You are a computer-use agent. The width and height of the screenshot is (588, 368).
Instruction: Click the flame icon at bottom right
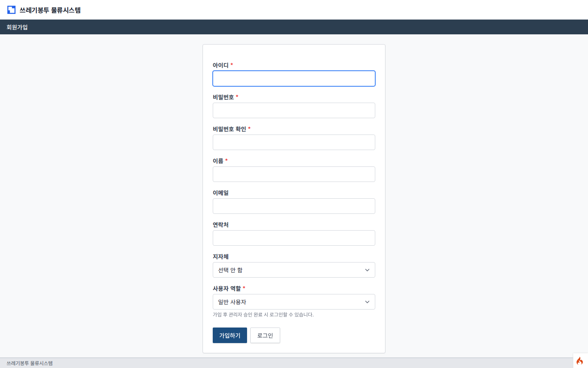[579, 361]
